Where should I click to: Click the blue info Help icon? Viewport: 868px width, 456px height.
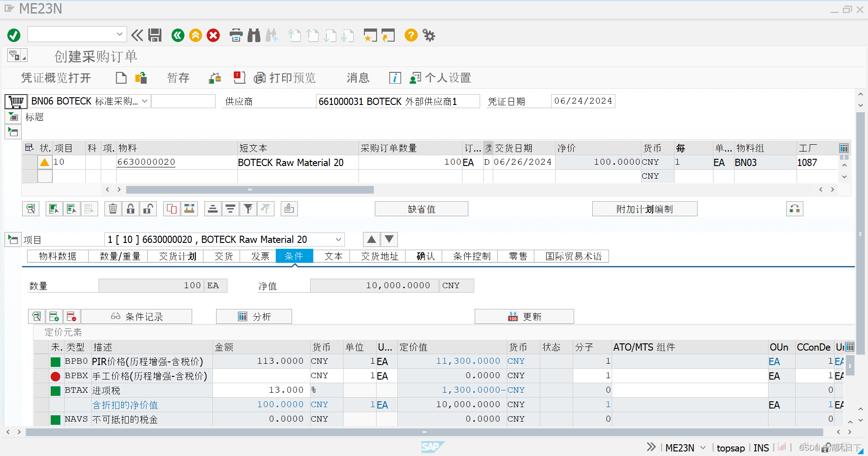point(395,78)
